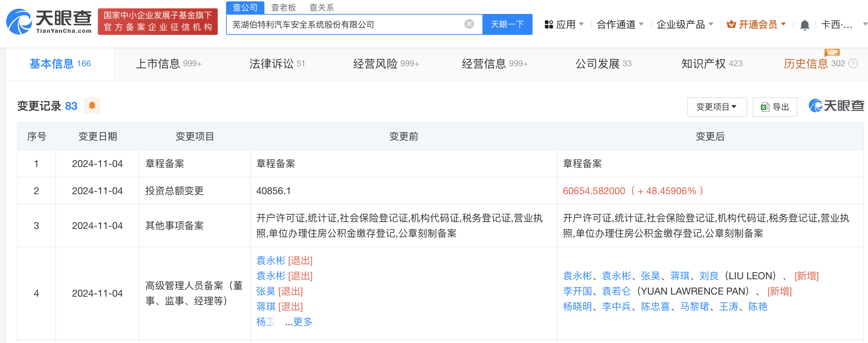Clear the search box with X icon
The height and width of the screenshot is (343, 868).
(469, 24)
